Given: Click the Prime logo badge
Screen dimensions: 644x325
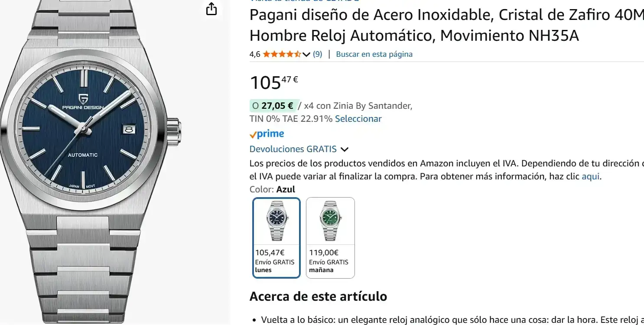Looking at the screenshot, I should (x=267, y=134).
